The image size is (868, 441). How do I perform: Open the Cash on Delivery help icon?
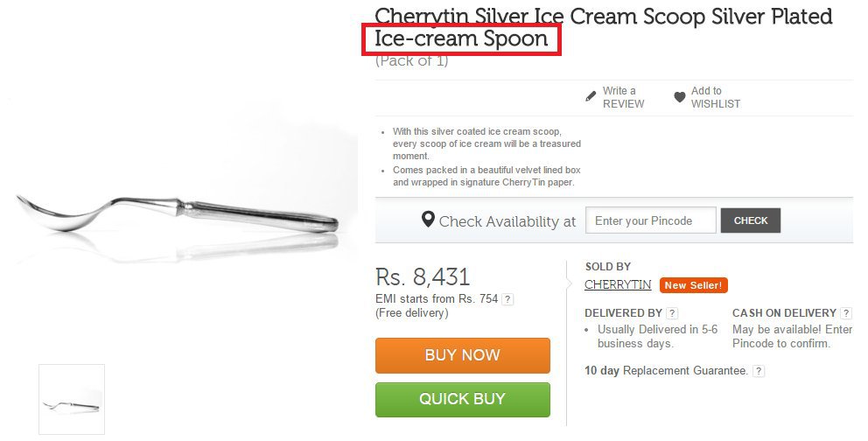click(846, 313)
